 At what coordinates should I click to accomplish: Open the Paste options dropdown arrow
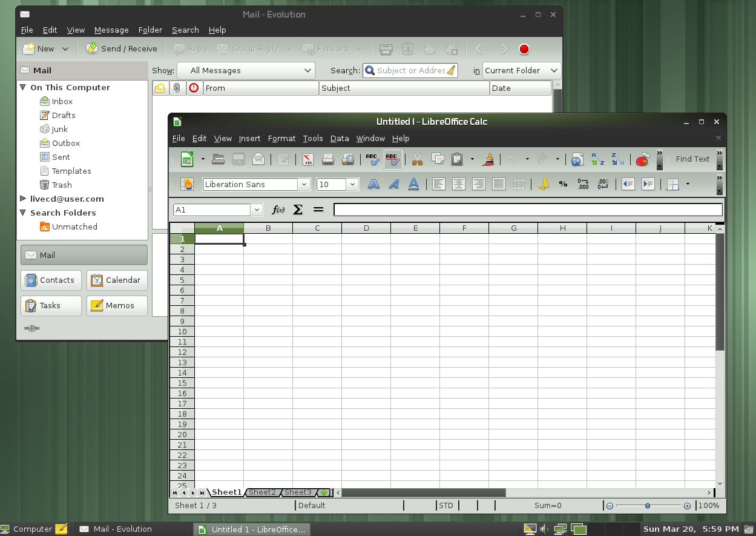click(x=472, y=159)
